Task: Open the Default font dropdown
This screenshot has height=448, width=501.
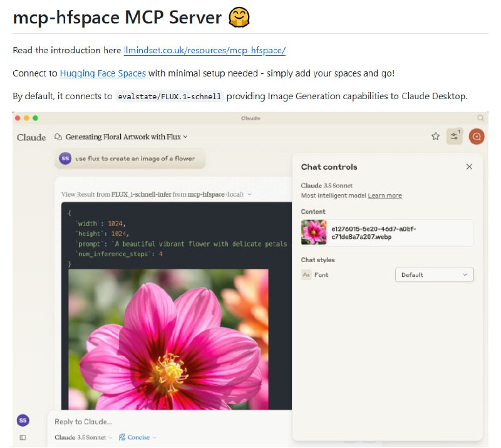Action: 434,274
